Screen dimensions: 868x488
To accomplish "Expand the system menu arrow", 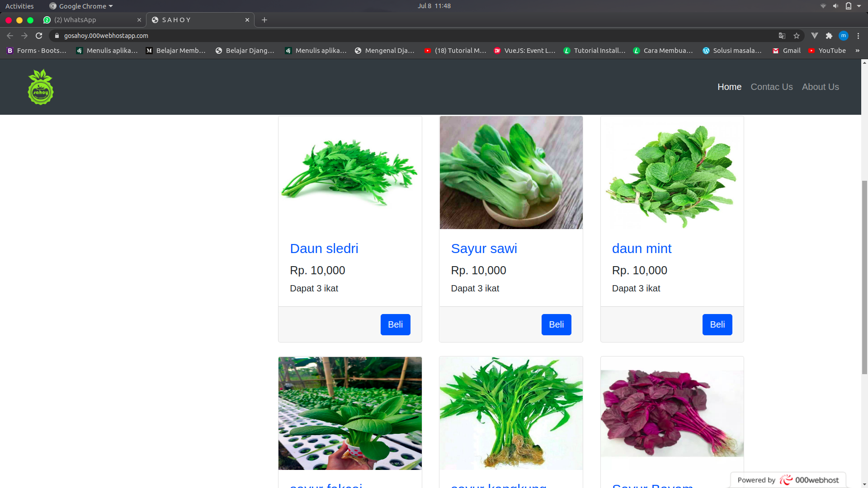I will [859, 6].
